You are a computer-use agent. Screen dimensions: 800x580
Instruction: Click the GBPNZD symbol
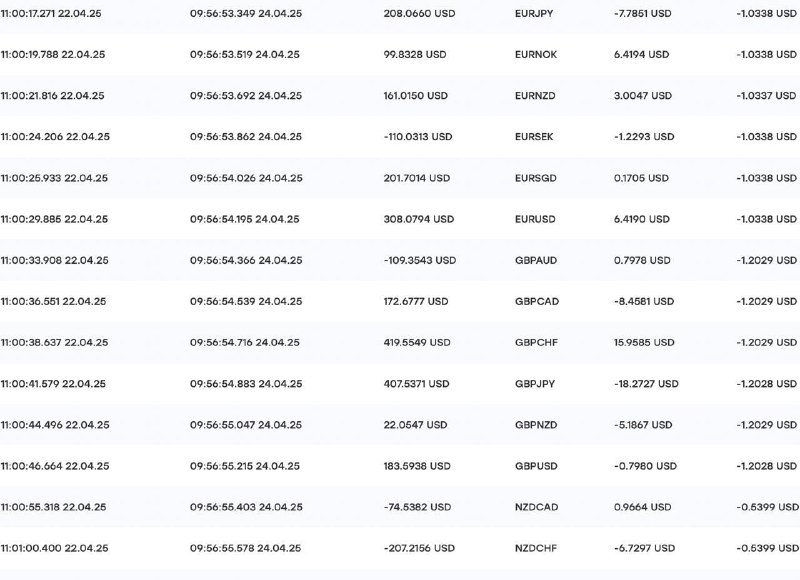coord(535,424)
